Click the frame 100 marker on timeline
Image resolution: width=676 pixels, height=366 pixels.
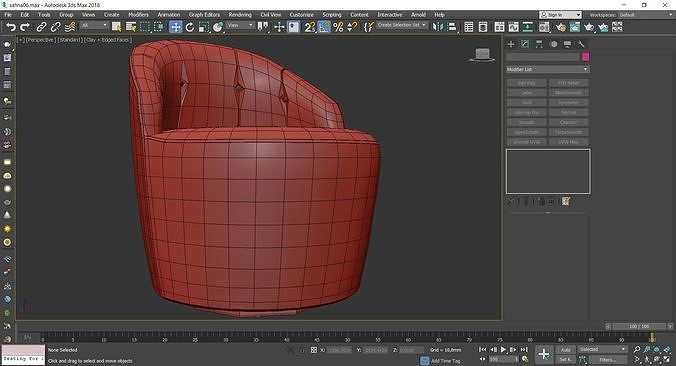click(652, 338)
